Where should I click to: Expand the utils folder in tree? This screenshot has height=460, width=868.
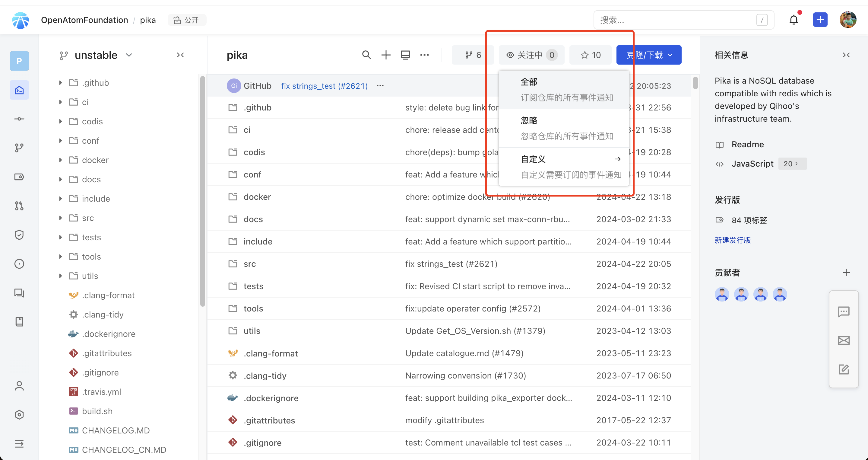pyautogui.click(x=60, y=276)
